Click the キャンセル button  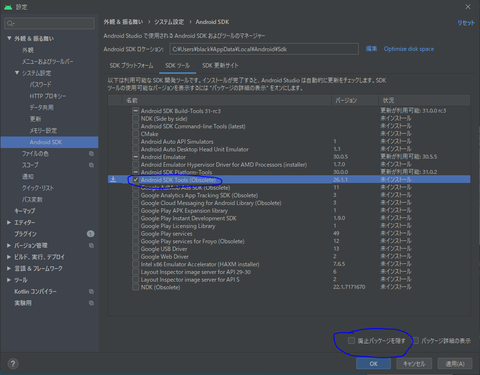[x=414, y=364]
